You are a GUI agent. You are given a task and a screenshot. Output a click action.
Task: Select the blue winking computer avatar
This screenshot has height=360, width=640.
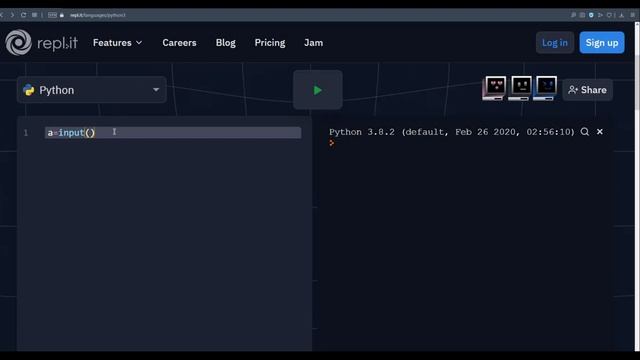tap(545, 88)
